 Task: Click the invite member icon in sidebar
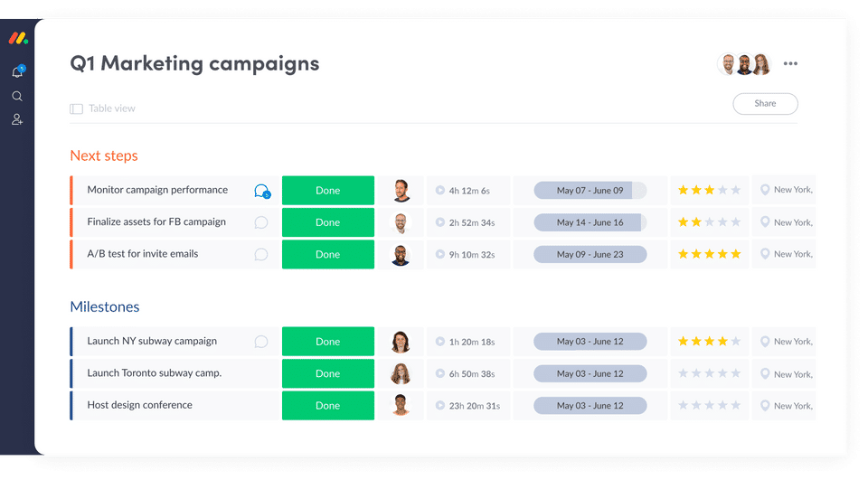[x=17, y=119]
